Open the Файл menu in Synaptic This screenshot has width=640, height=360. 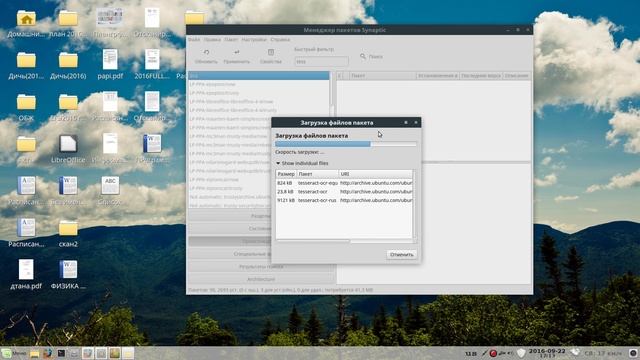point(194,40)
